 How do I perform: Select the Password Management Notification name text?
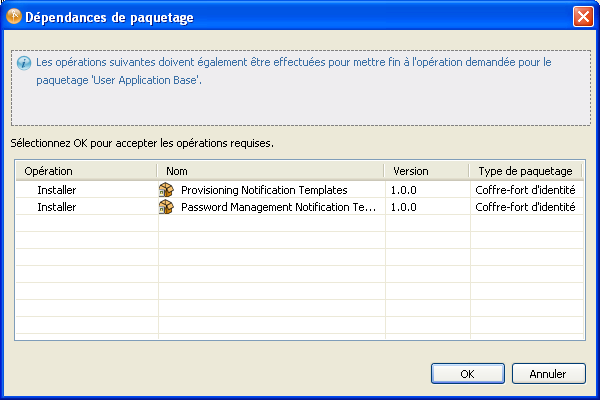(279, 208)
